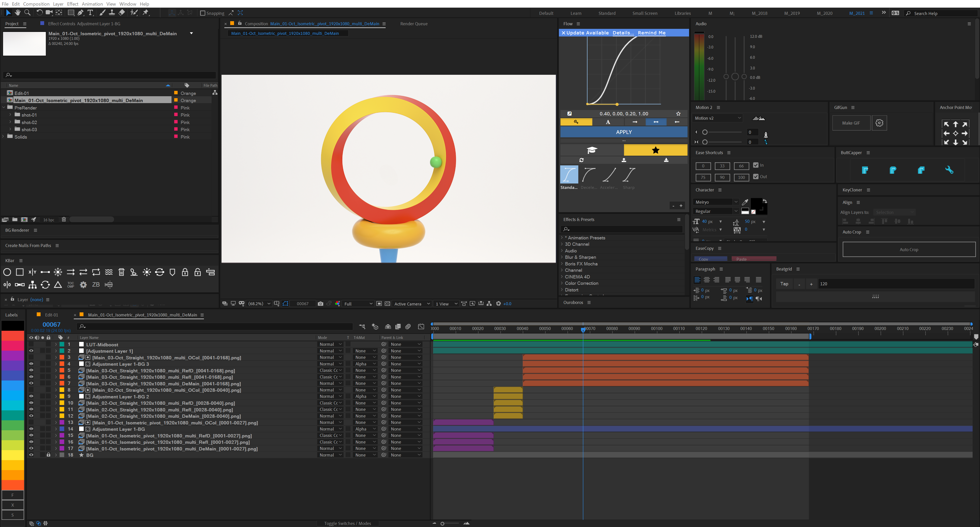Click the ButtCapper wrench icon

pyautogui.click(x=949, y=170)
